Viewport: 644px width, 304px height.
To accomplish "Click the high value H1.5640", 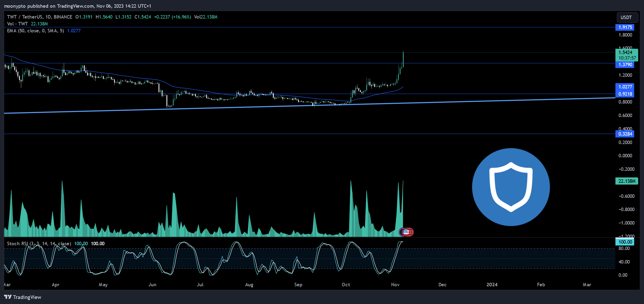I will click(104, 17).
